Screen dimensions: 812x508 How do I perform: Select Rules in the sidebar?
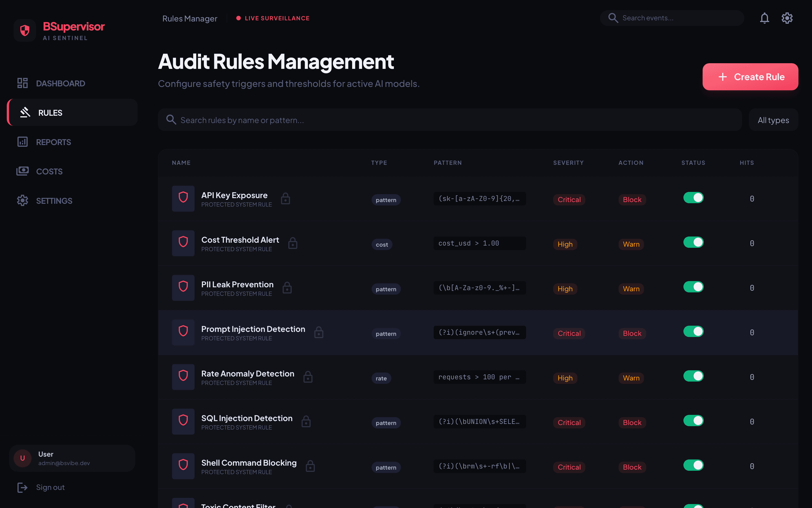pyautogui.click(x=72, y=113)
